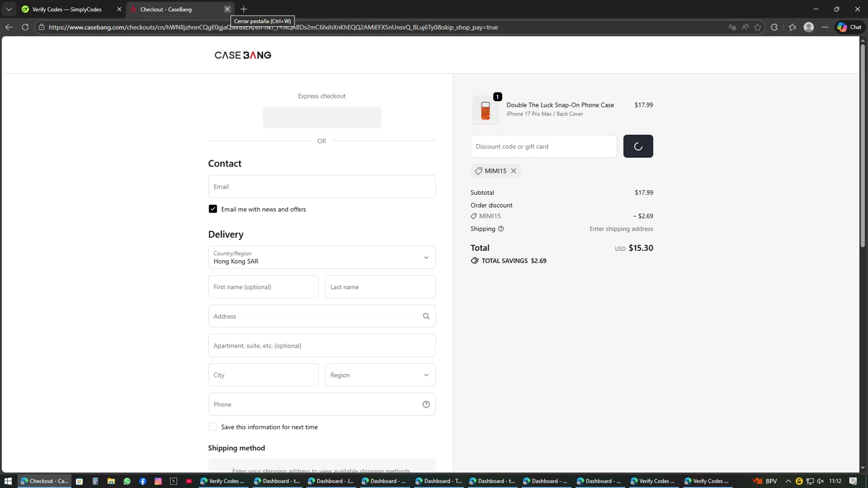Click the muted volume tray icon
The width and height of the screenshot is (868, 488).
(x=821, y=481)
